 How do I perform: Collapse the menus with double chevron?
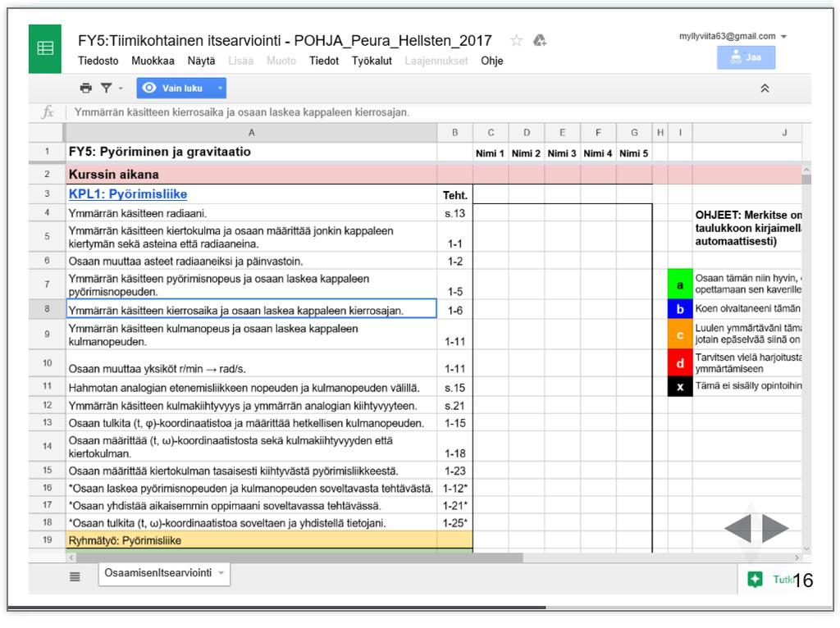click(765, 89)
